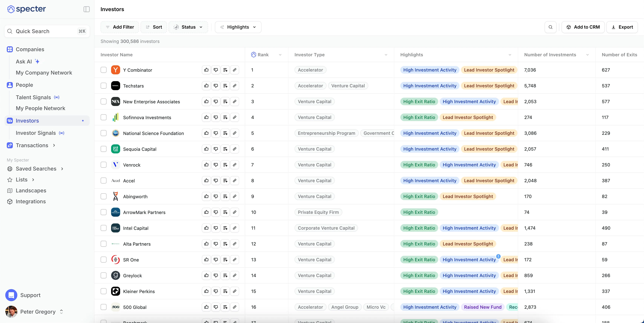Open the Status dropdown
This screenshot has width=644, height=323.
click(188, 27)
